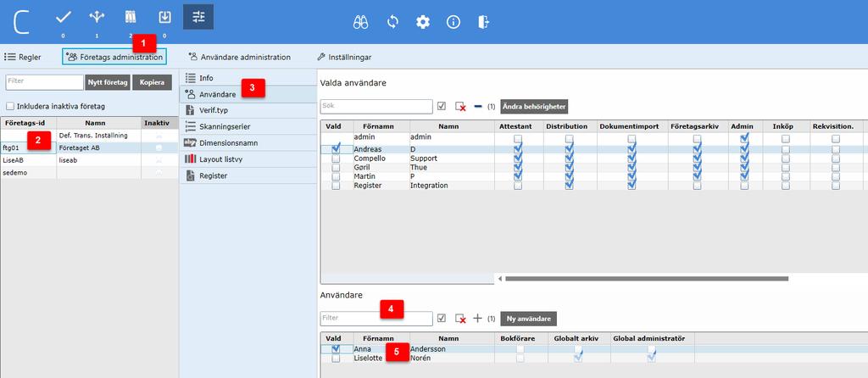Open search with the binoculars icon

click(x=361, y=22)
